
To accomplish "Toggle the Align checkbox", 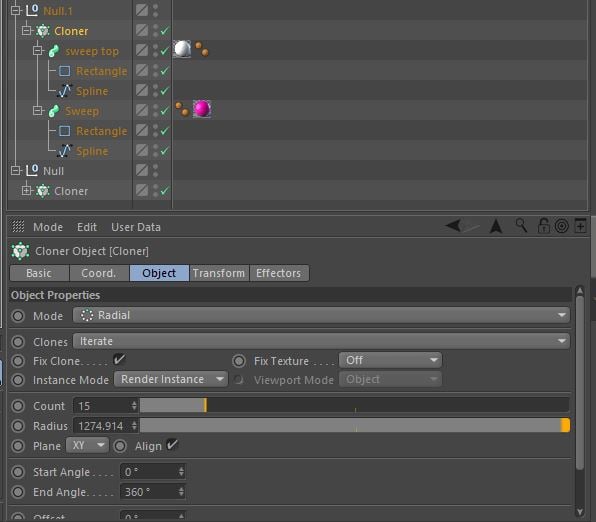I will point(172,444).
